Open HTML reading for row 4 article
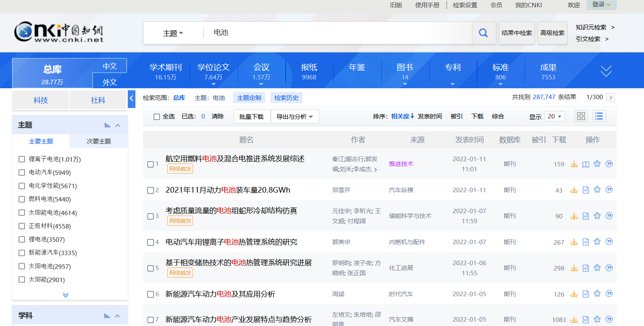Viewport: 644px width, 326px height. (x=586, y=242)
